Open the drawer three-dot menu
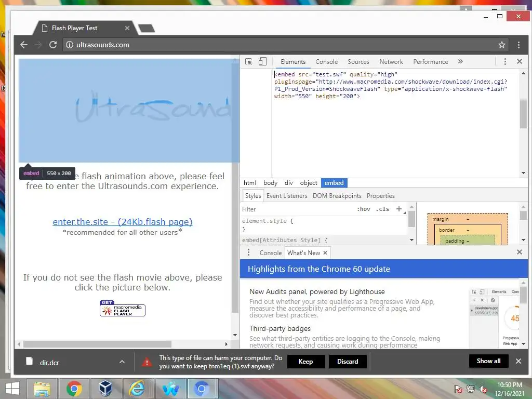Viewport: 532px width, 399px height. 248,252
